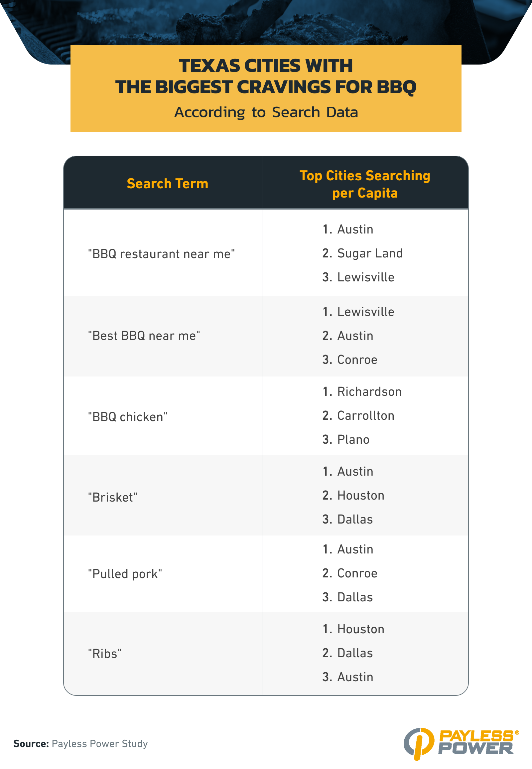
Task: Select the "Ribs" search term
Action: 105,654
